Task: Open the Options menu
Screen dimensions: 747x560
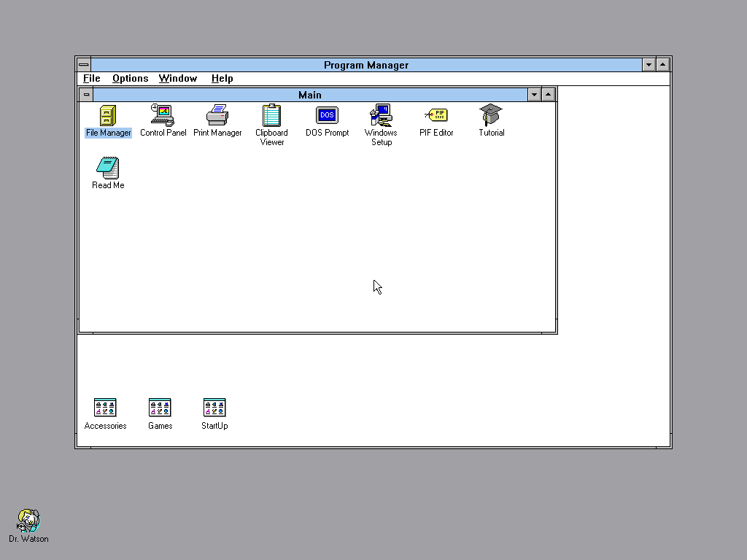Action: pyautogui.click(x=130, y=79)
